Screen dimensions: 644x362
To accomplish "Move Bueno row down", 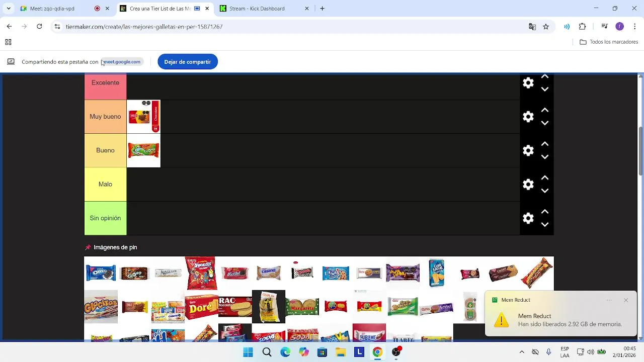I will (544, 157).
